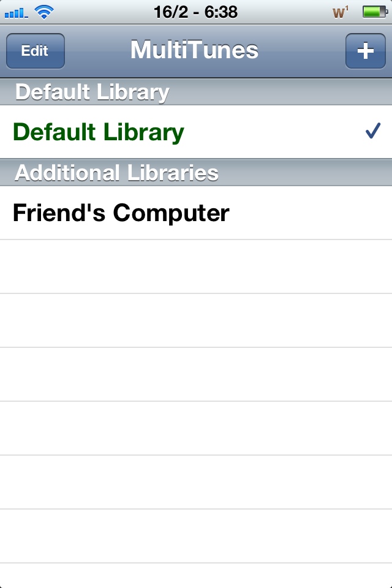Tap the second empty row under Friend's Computer

196,320
